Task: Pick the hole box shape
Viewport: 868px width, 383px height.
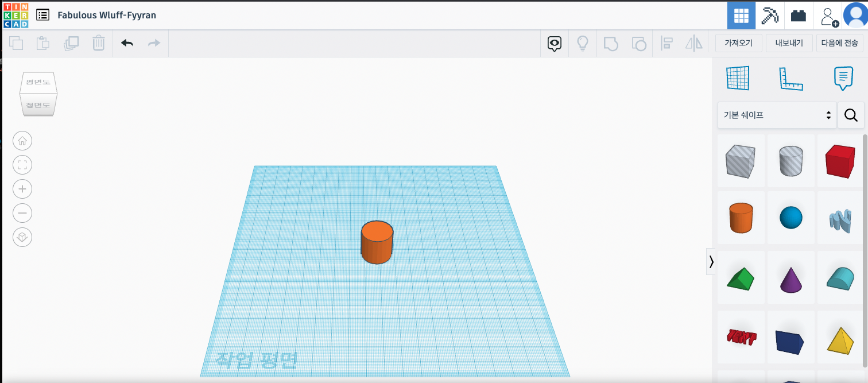Action: (x=741, y=160)
